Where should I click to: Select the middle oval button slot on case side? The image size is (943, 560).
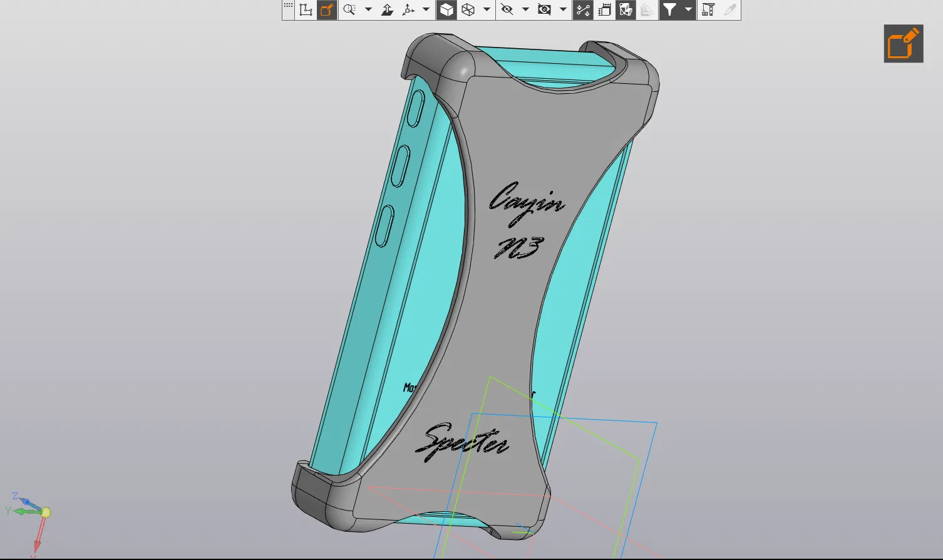click(400, 165)
